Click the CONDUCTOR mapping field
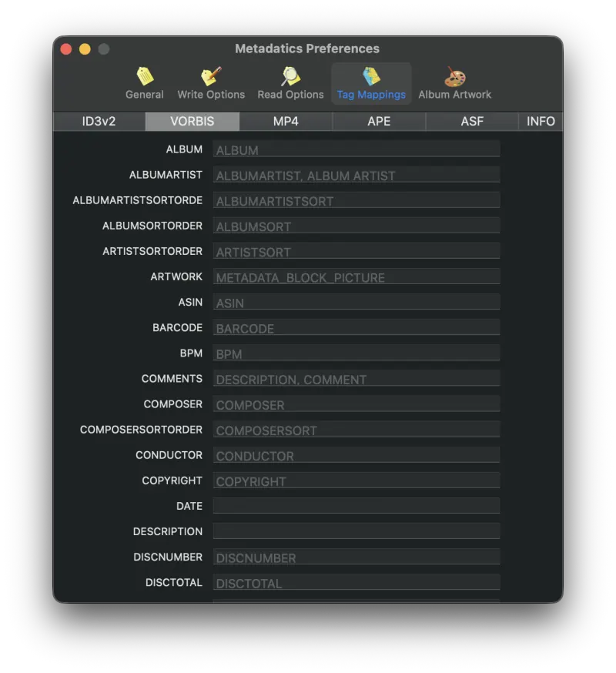Screen dimensions: 616x673 tap(357, 454)
